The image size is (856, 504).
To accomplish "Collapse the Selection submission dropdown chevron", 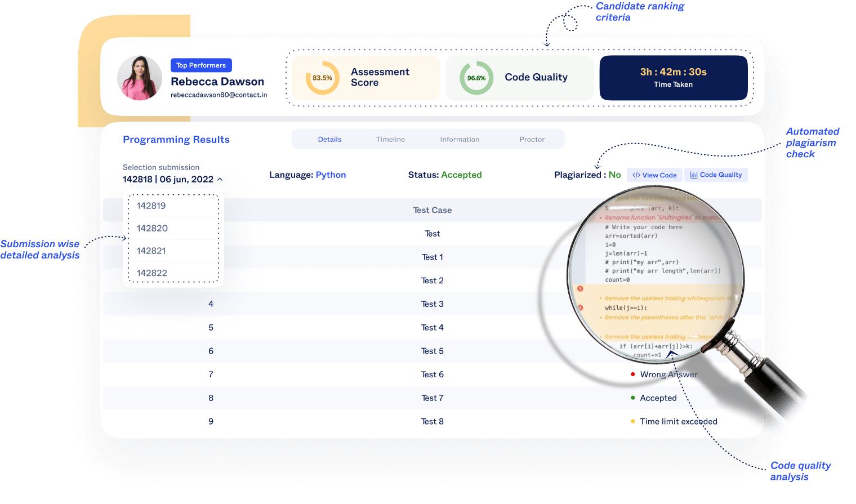I will (x=220, y=179).
